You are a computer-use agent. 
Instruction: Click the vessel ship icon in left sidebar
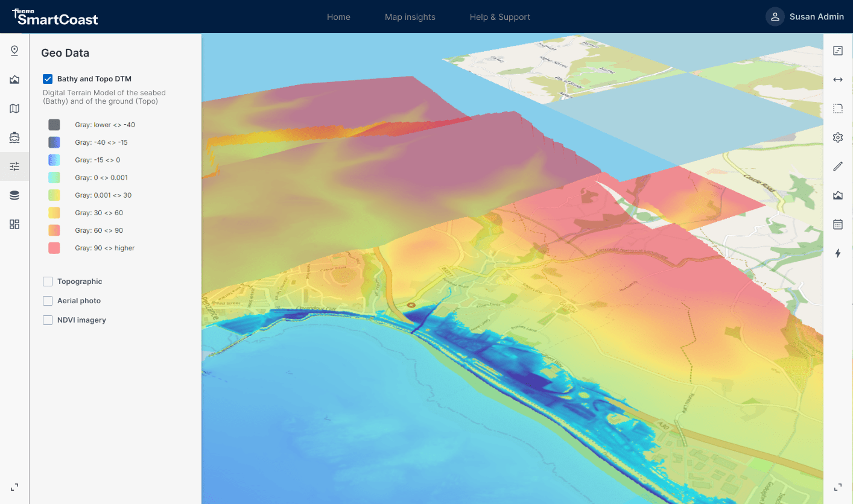tap(14, 137)
